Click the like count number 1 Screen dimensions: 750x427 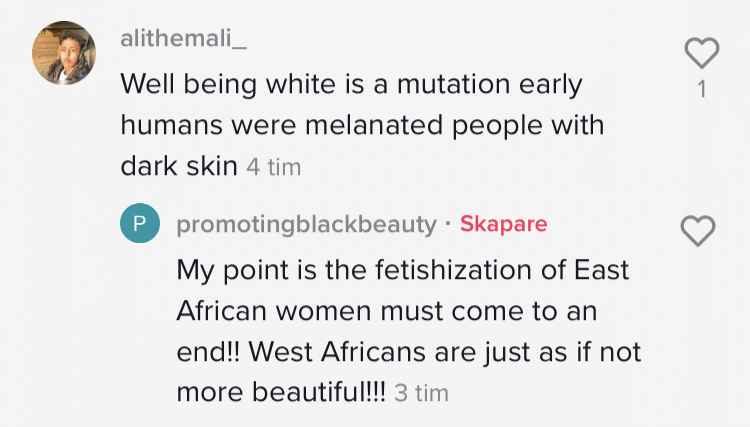[x=702, y=89]
